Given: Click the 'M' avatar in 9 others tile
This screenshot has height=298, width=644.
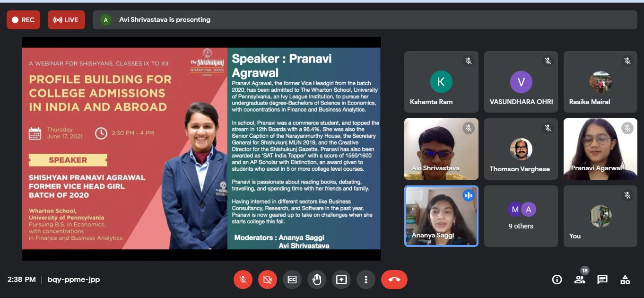Looking at the screenshot, I should 515,210.
